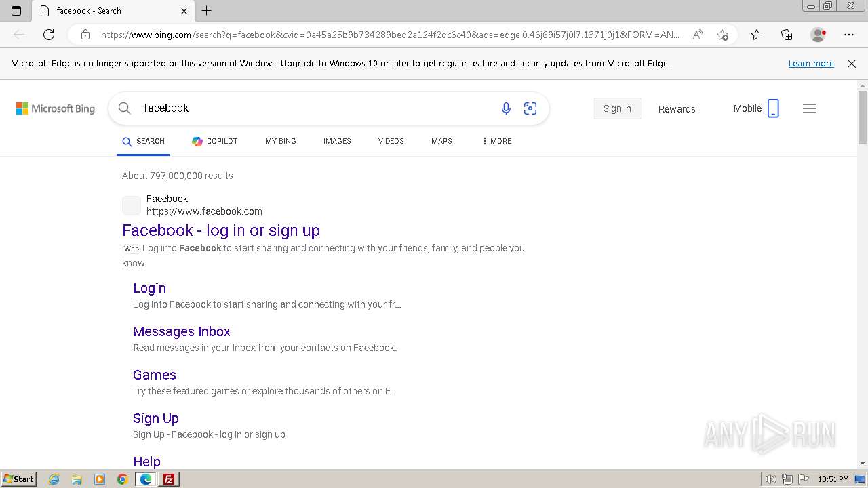Click the 10:51 PM clock
Image resolution: width=868 pixels, height=488 pixels.
(x=833, y=479)
